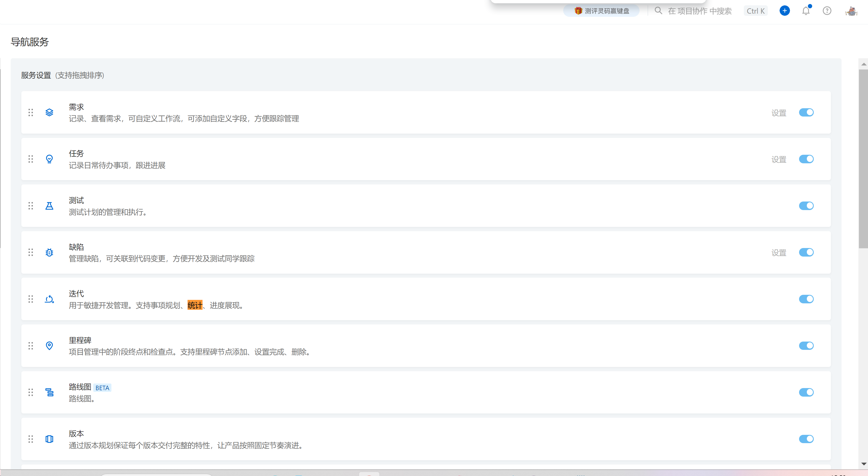Click the gift icon on the 测评灵码赢键盘 banner
This screenshot has width=868, height=476.
click(x=578, y=11)
